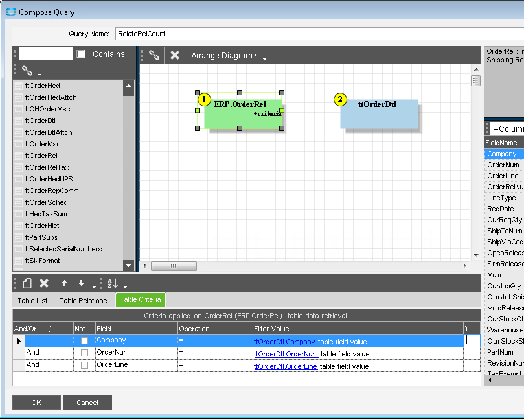
Task: Open the ttOrderDtl.OrderLine filter link
Action: tap(286, 366)
